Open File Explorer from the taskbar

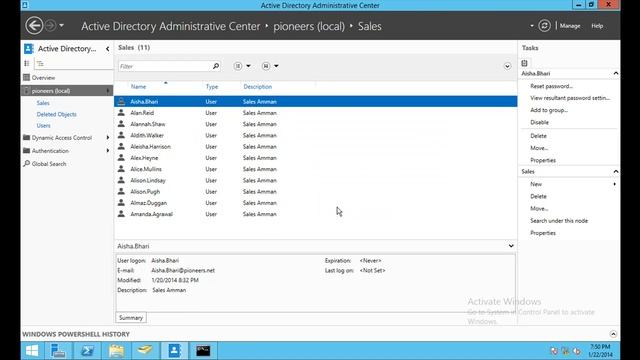pos(116,351)
